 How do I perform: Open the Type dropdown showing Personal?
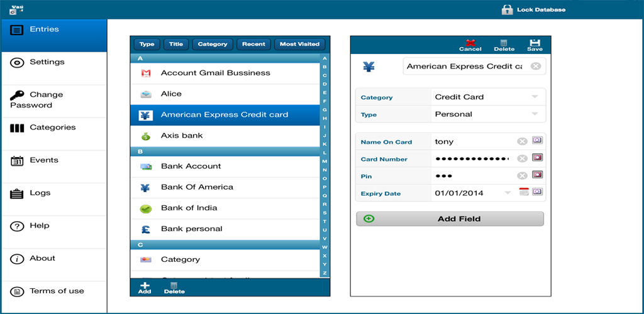pos(488,114)
